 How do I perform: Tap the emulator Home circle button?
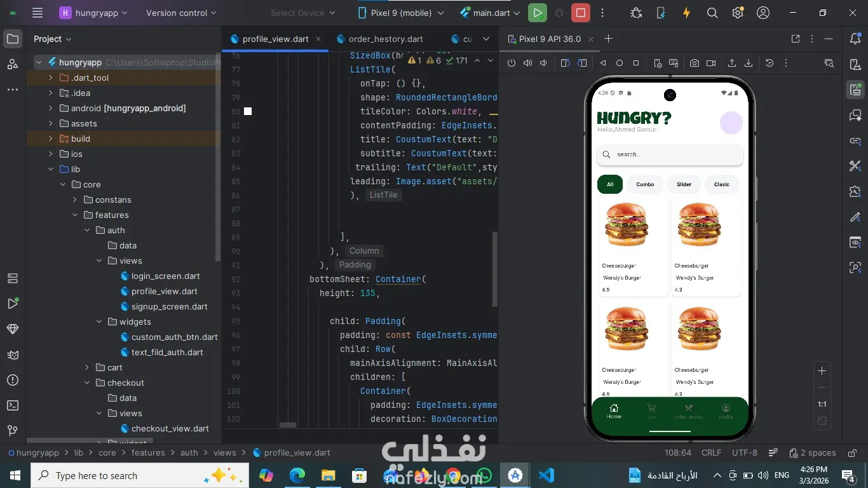point(620,63)
